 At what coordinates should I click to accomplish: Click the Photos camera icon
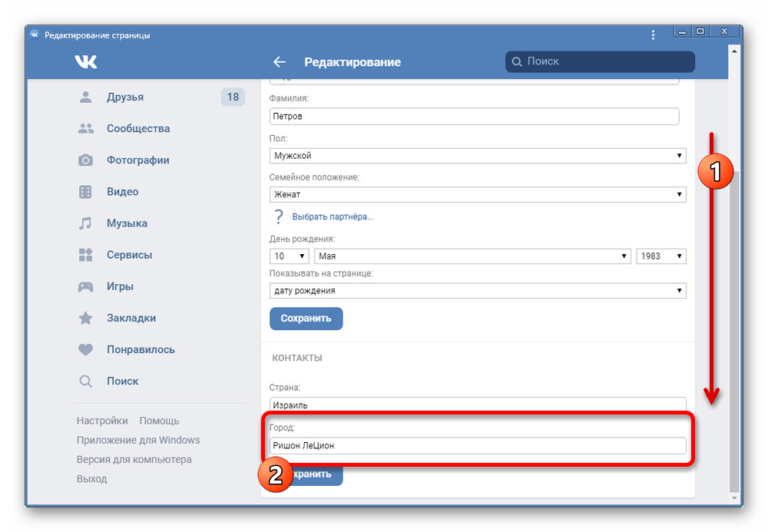click(x=86, y=160)
